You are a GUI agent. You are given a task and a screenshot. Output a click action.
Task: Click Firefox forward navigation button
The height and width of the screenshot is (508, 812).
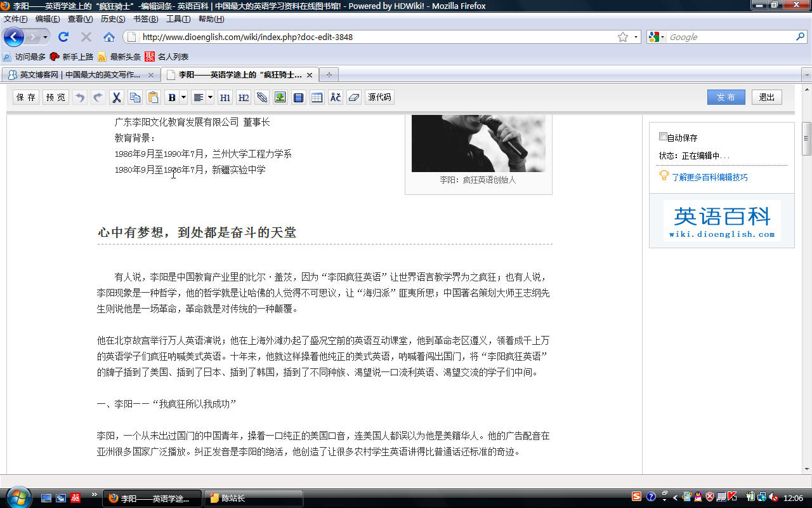(x=32, y=37)
